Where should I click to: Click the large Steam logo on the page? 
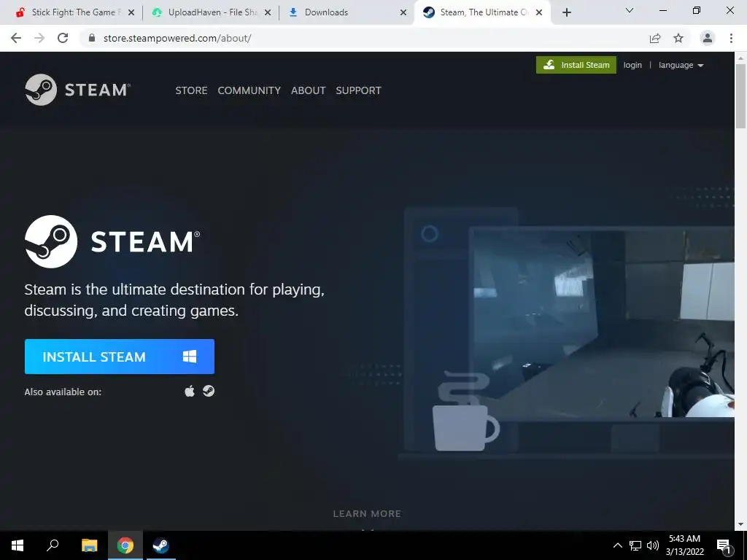[112, 241]
